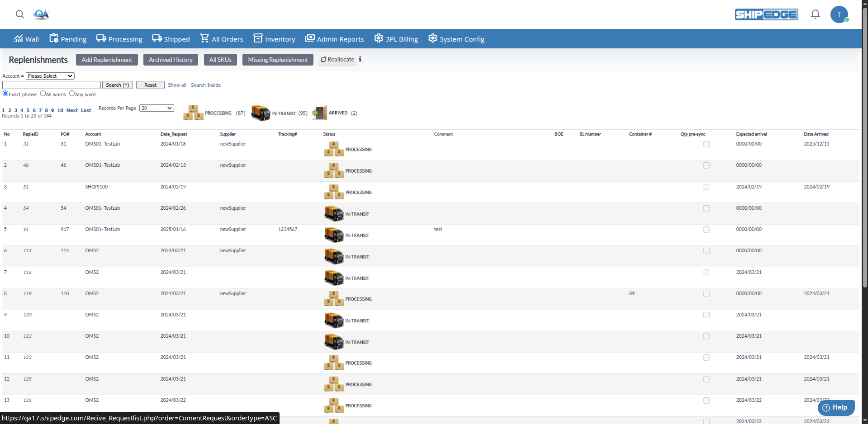Select the Any word radio option
Image resolution: width=868 pixels, height=424 pixels.
click(x=72, y=94)
